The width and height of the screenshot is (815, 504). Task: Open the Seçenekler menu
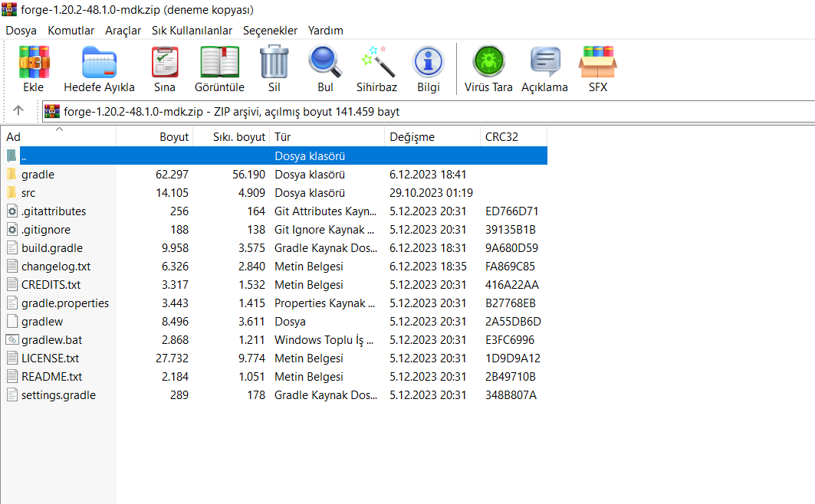[271, 31]
